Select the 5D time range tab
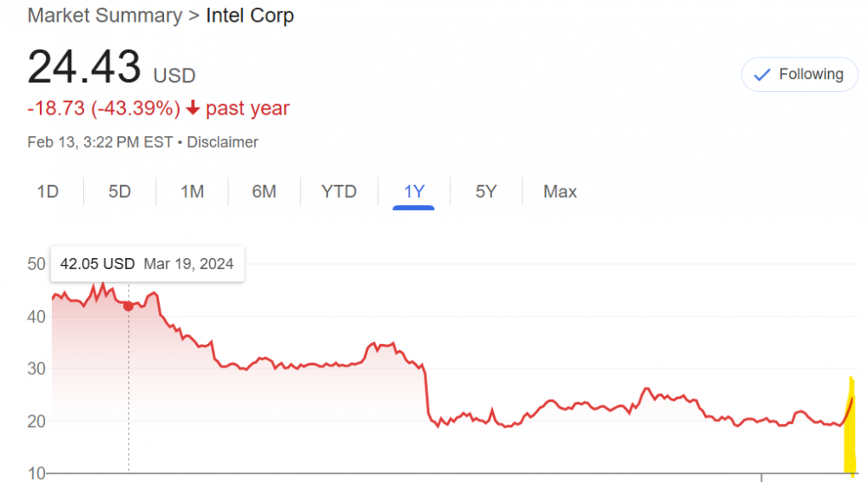Screen dimensions: 868x482 (x=120, y=191)
